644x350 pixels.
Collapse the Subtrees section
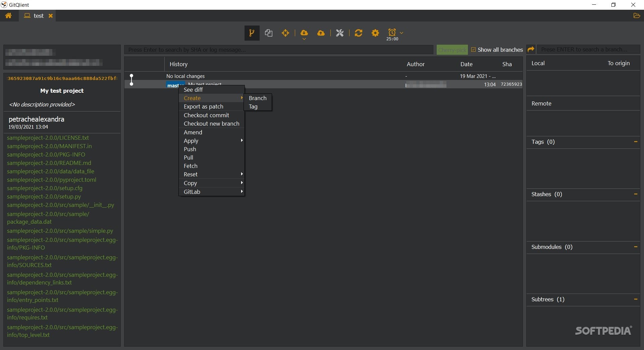(x=635, y=299)
